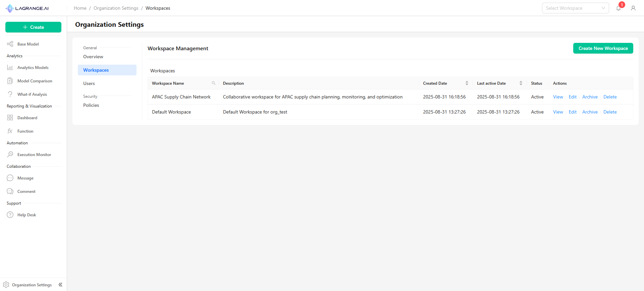Sort table by Last active Date
The height and width of the screenshot is (291, 644).
pos(521,83)
